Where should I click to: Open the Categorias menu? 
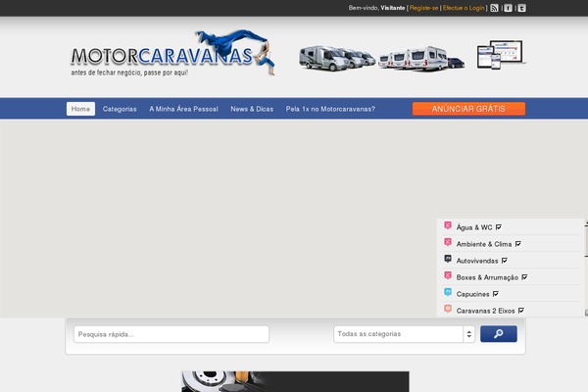click(120, 109)
